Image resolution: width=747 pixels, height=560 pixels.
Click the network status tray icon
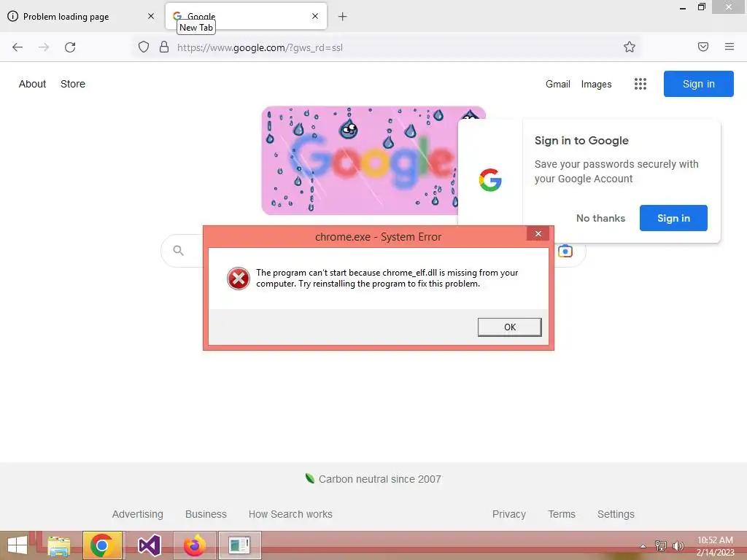coord(661,546)
